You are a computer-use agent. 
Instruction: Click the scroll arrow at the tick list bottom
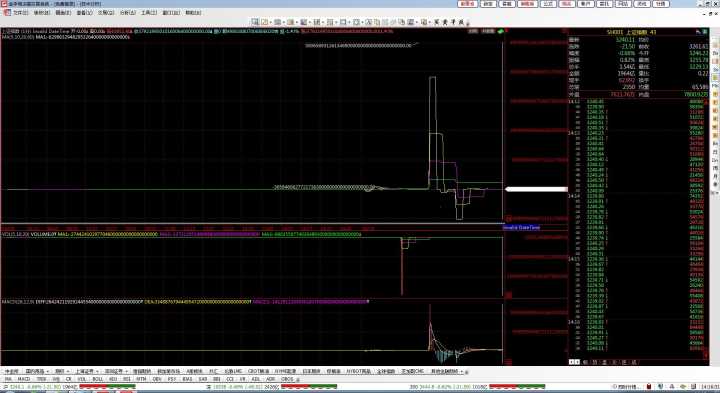[706, 355]
